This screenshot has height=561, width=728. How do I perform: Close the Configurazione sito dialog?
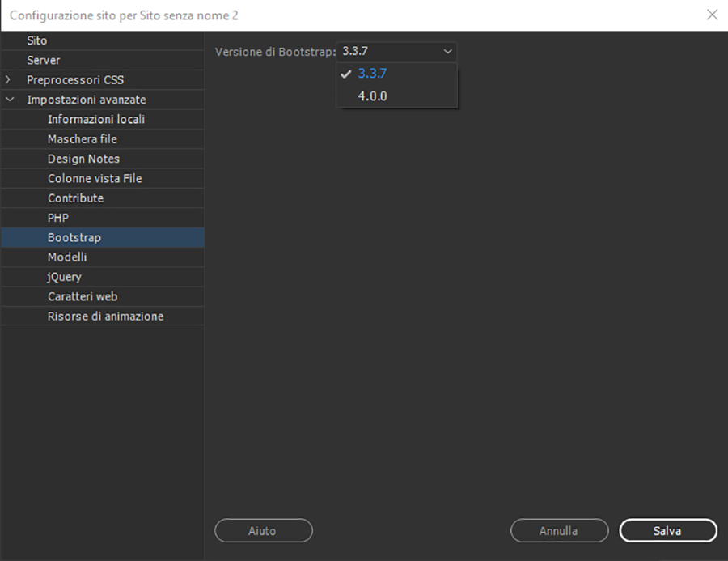click(x=712, y=15)
